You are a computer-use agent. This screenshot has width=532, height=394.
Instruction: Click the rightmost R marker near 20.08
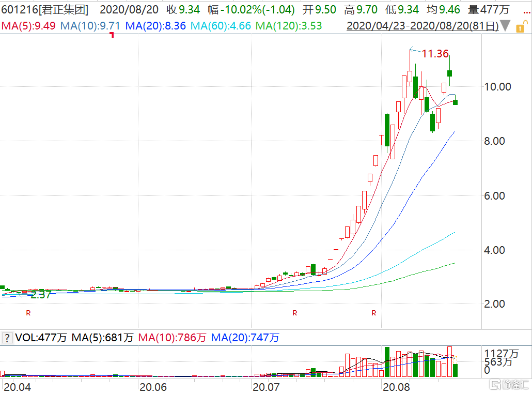[373, 313]
